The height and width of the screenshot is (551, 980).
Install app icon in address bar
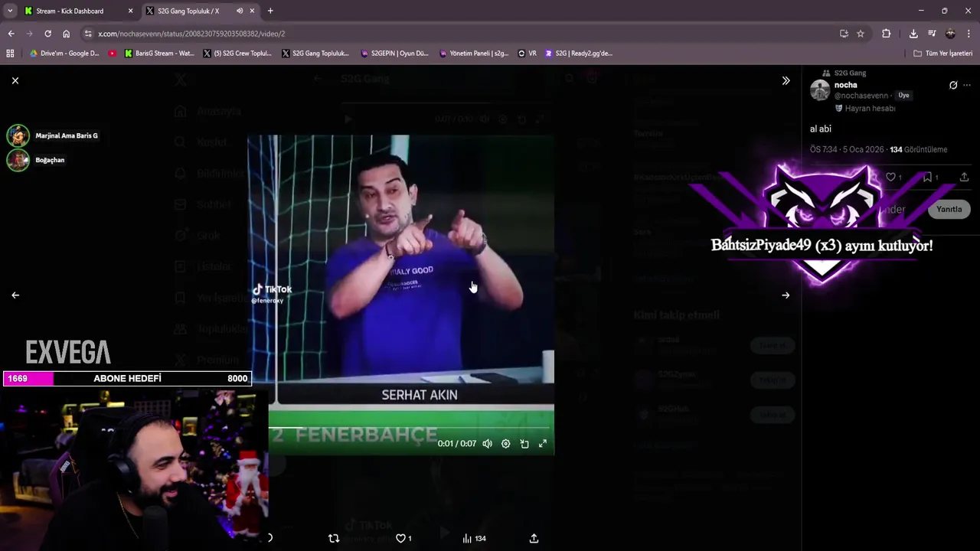tap(844, 34)
